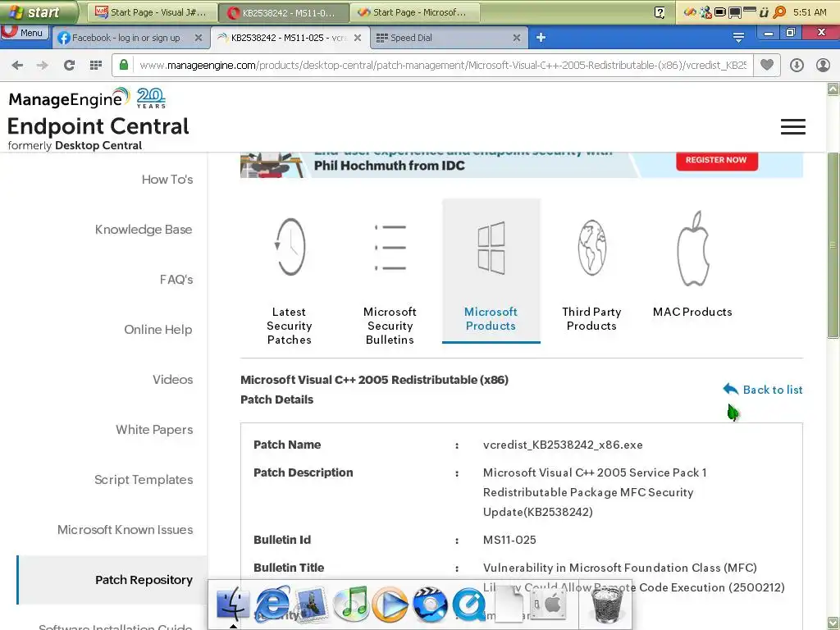The height and width of the screenshot is (630, 840).
Task: Open the Opera Menu button
Action: (24, 32)
